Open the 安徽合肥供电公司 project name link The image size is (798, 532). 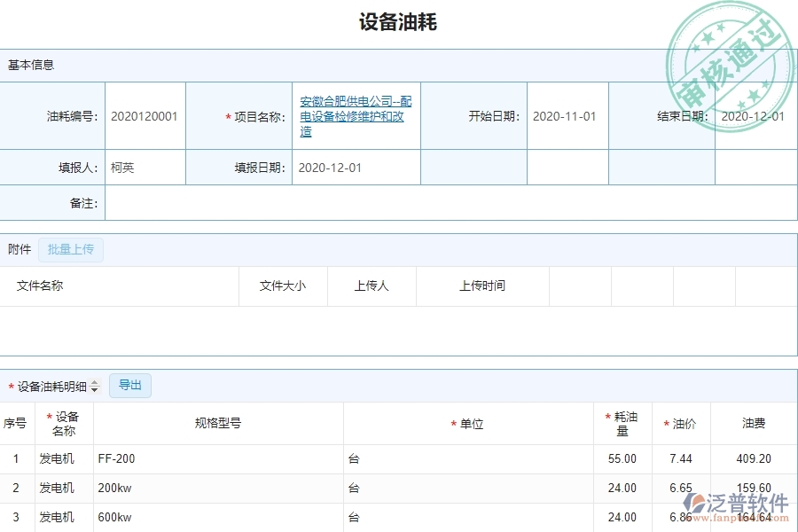pyautogui.click(x=356, y=114)
